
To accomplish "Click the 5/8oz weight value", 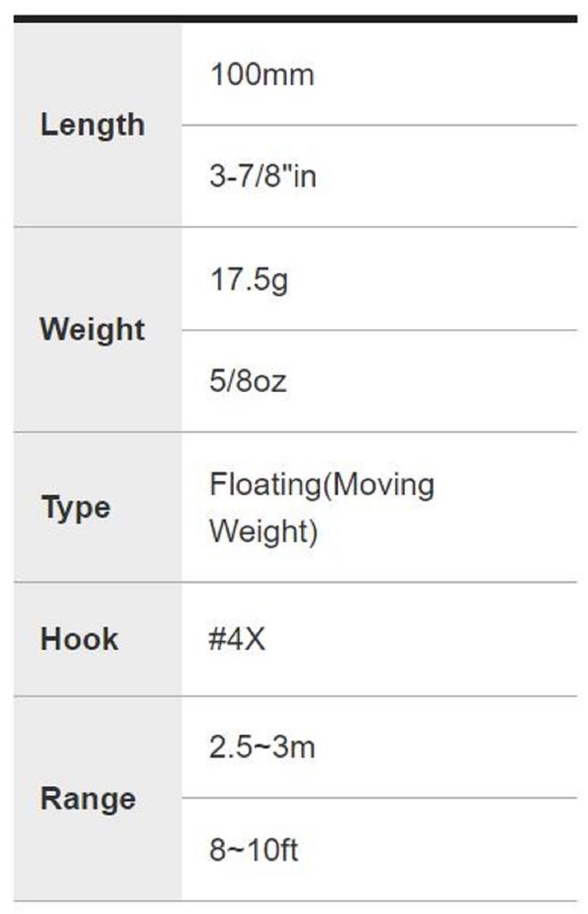I will (248, 382).
